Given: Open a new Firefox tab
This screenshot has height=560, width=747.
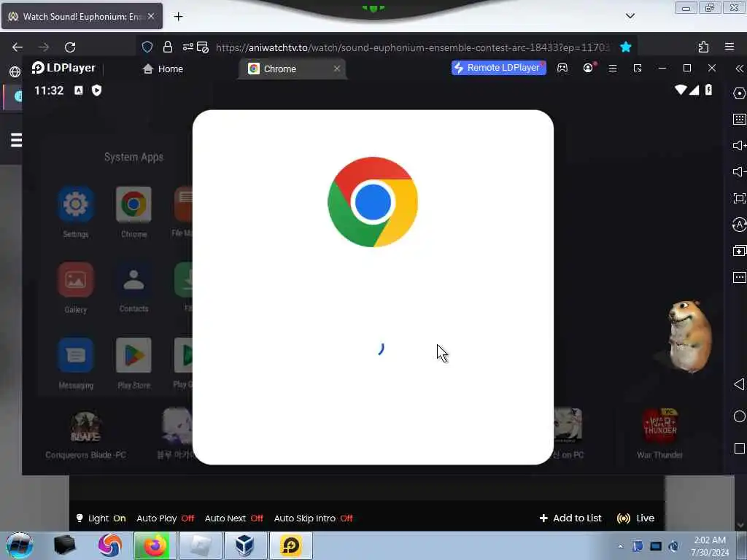Looking at the screenshot, I should pyautogui.click(x=178, y=17).
